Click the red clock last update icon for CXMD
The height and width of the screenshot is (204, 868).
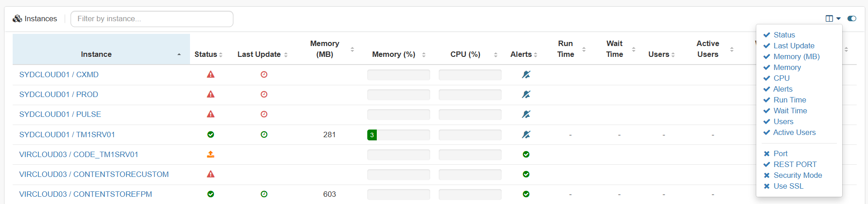tap(264, 74)
